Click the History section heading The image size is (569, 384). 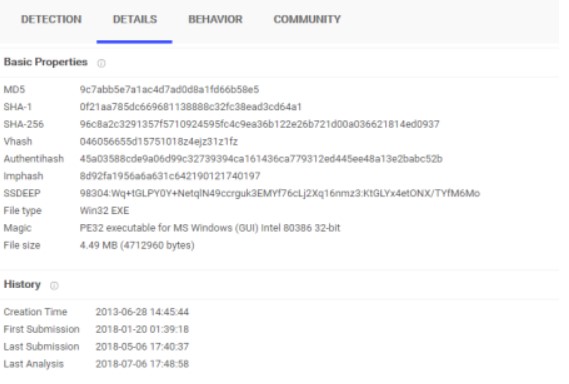[22, 285]
